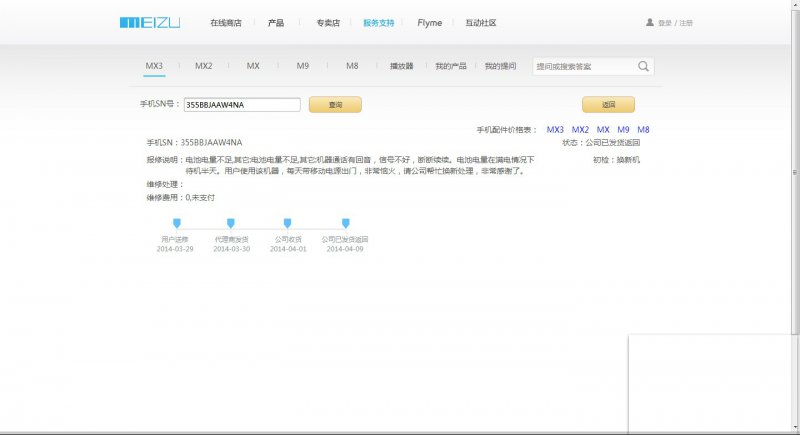Screen dimensions: 800x435
Task: Select the M8 support tab
Action: (x=352, y=66)
